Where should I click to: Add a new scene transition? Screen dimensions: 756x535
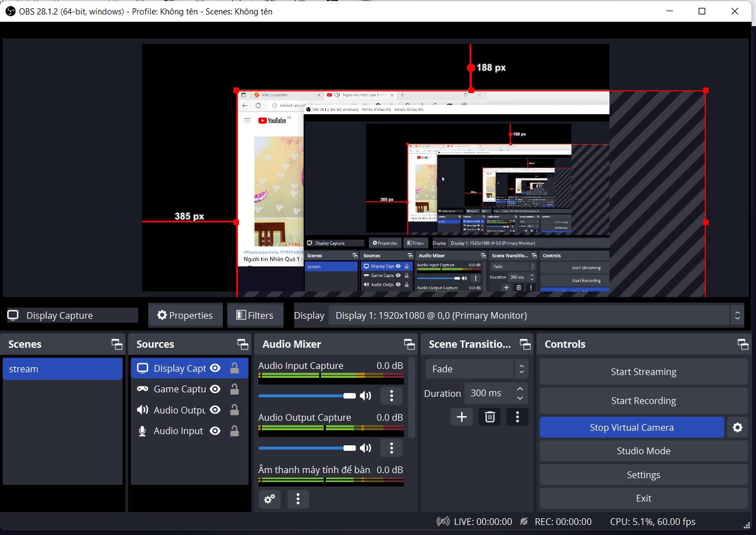tap(462, 417)
